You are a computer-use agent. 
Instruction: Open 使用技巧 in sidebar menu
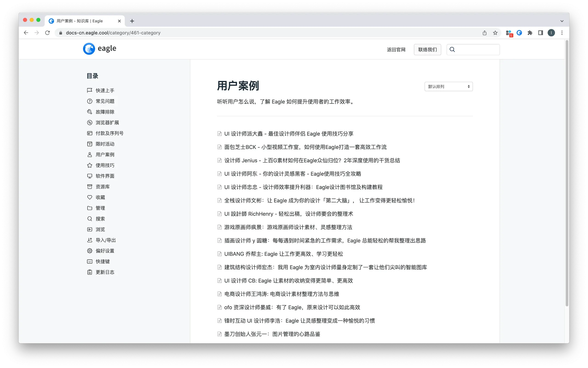(105, 165)
